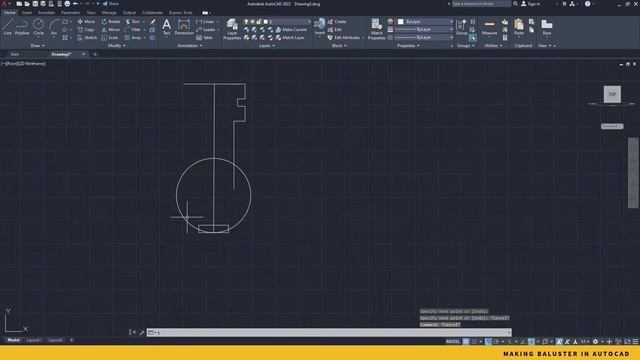The height and width of the screenshot is (360, 640).
Task: Activate the Copy command
Action: 86,30
